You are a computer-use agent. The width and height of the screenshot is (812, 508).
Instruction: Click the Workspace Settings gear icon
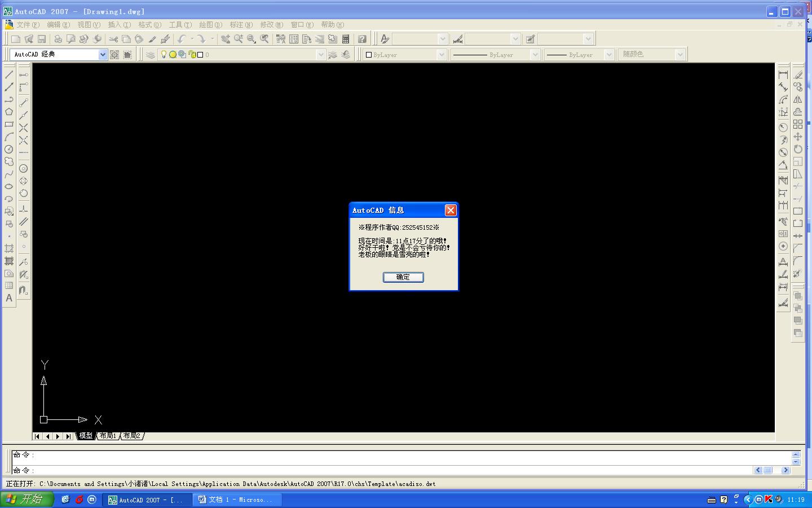pos(114,55)
